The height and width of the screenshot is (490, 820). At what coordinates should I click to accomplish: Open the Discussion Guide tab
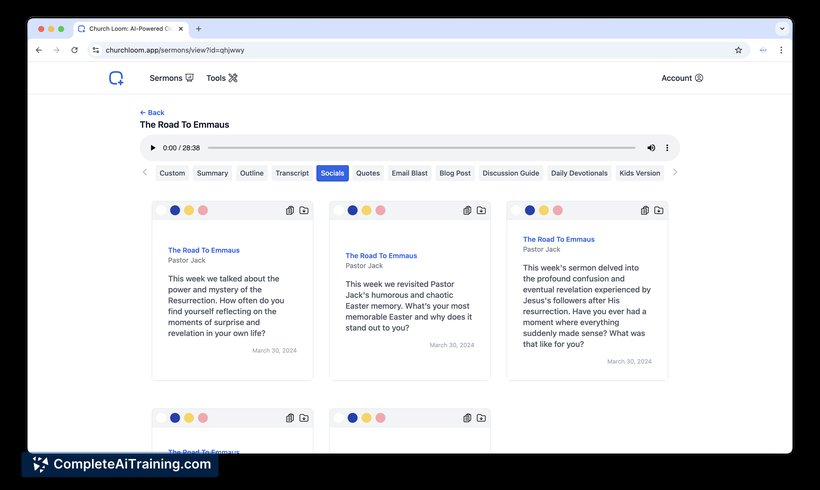[510, 173]
